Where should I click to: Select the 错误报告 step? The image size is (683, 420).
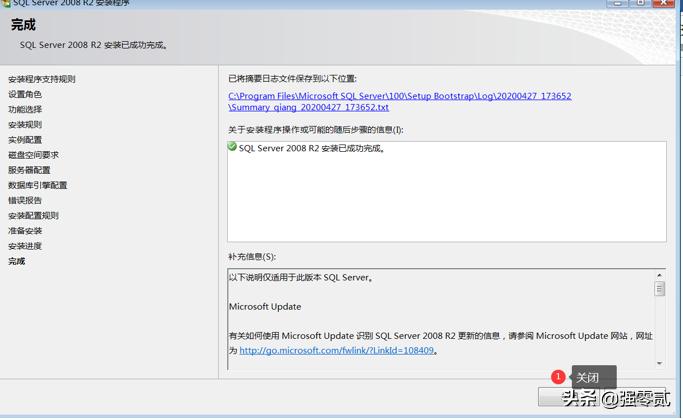(25, 200)
